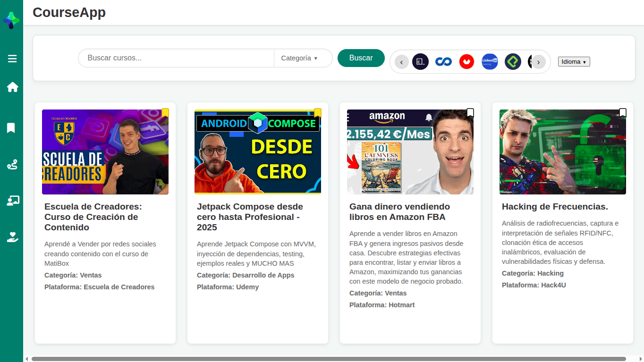Bookmark the Hacking de Frecuencias card

coord(622,113)
